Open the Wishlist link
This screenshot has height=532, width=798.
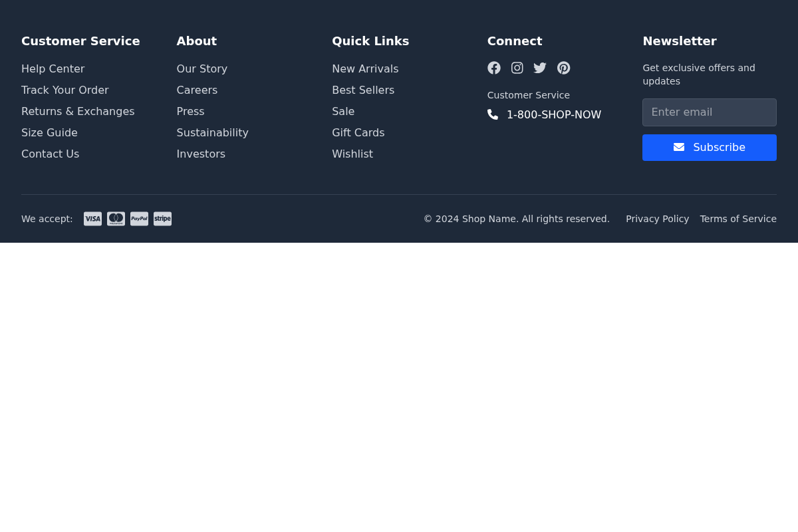coord(352,154)
